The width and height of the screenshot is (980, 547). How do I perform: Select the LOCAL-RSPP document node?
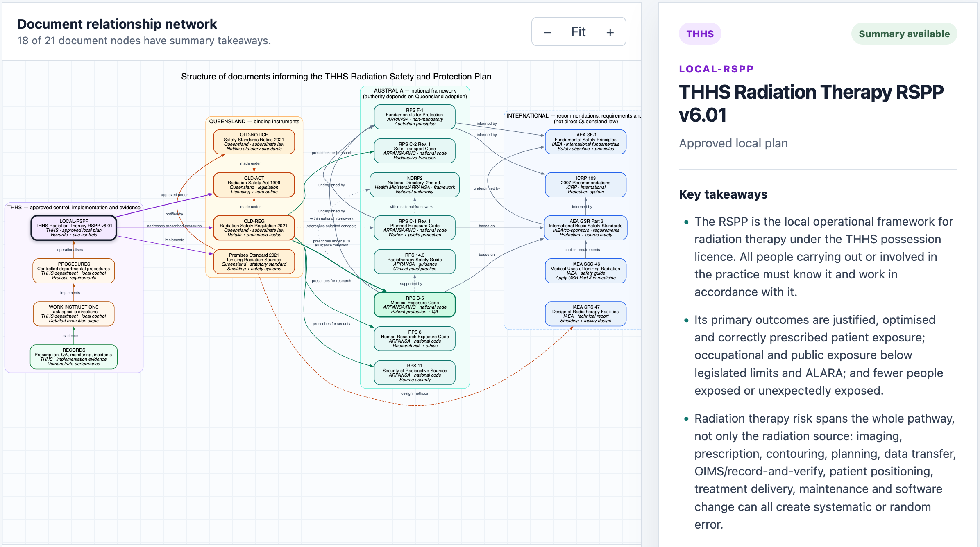click(x=74, y=228)
